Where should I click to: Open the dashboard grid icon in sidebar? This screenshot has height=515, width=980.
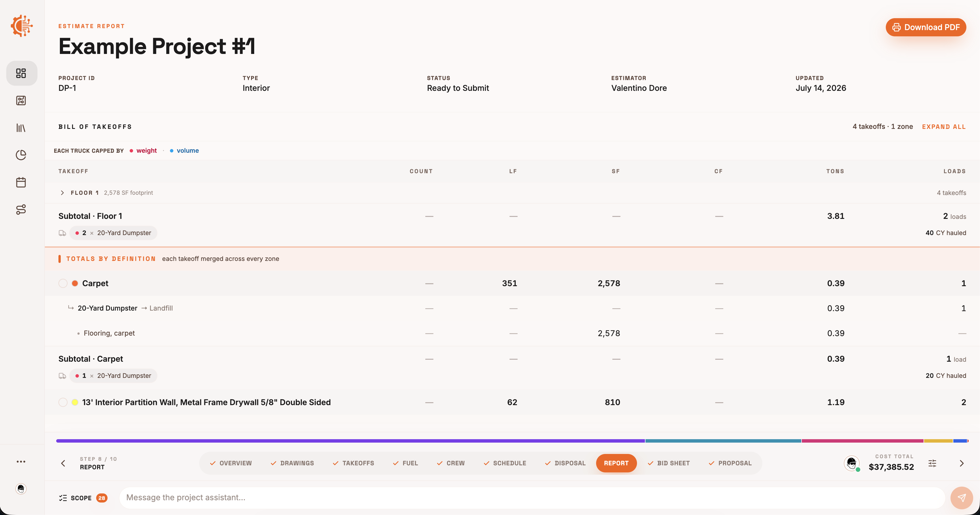pos(21,73)
